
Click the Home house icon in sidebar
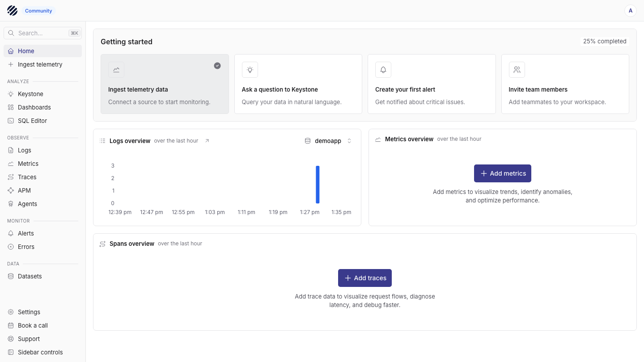coord(11,51)
